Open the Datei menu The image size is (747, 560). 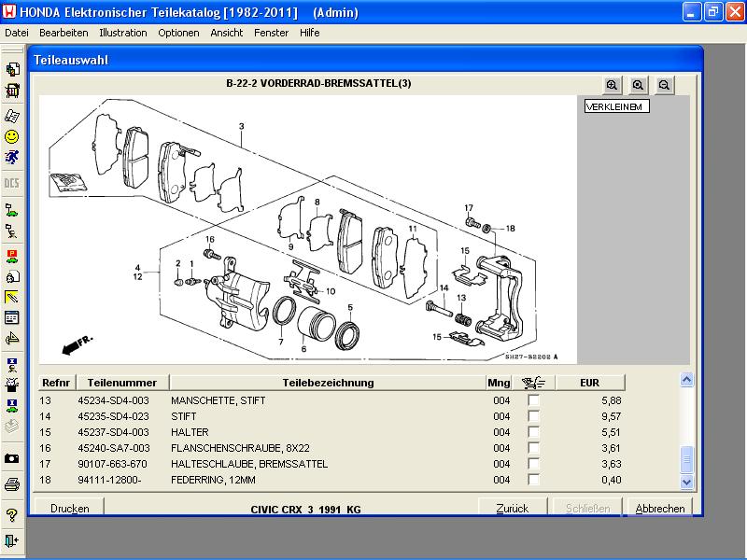(x=17, y=33)
